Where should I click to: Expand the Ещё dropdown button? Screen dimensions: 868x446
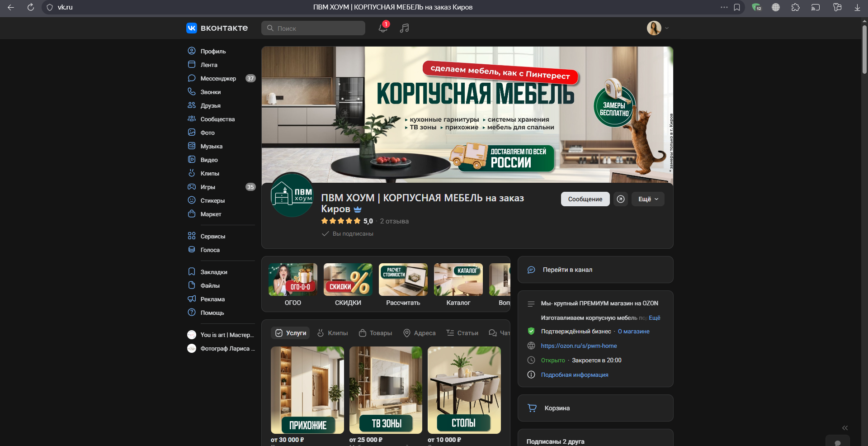648,199
